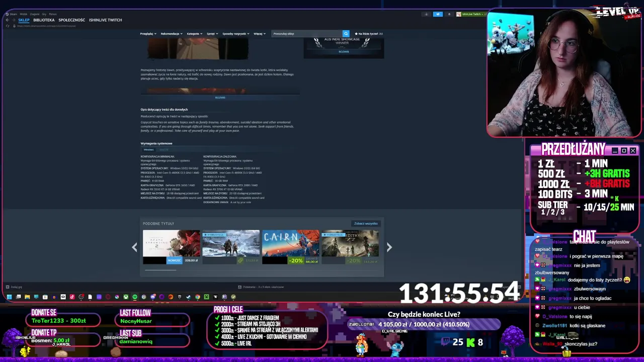Open File Explorer from the taskbar
Viewport: 644px width, 362px height.
(x=27, y=297)
